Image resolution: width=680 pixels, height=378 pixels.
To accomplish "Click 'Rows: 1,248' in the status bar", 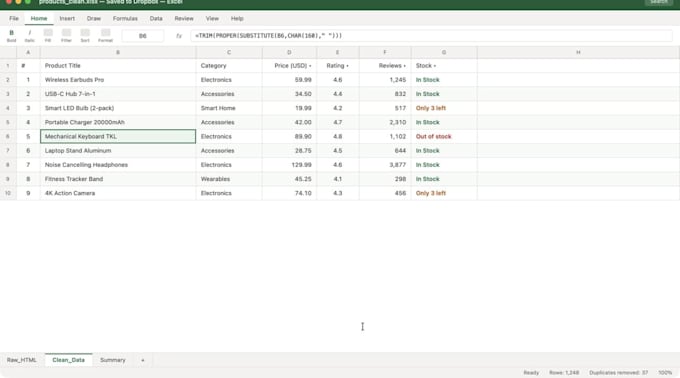I will tap(564, 373).
